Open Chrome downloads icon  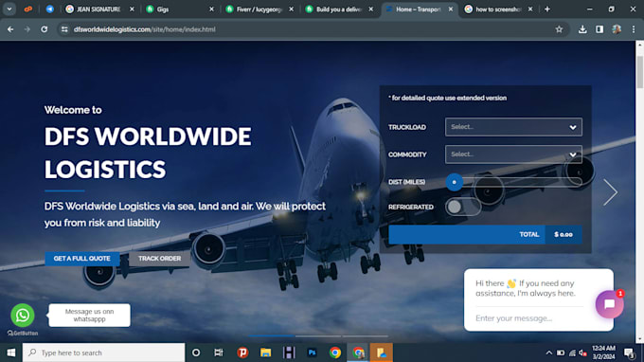582,29
